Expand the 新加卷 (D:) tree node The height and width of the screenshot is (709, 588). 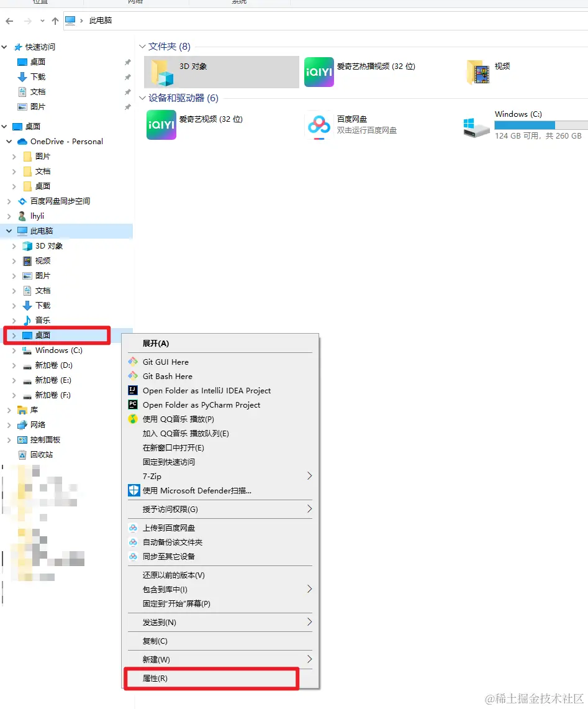tap(14, 365)
